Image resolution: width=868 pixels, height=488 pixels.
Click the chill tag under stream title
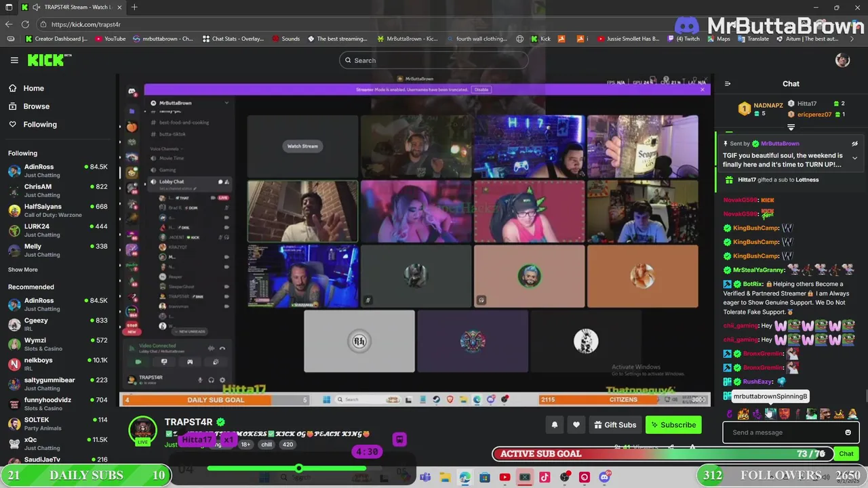pyautogui.click(x=267, y=445)
